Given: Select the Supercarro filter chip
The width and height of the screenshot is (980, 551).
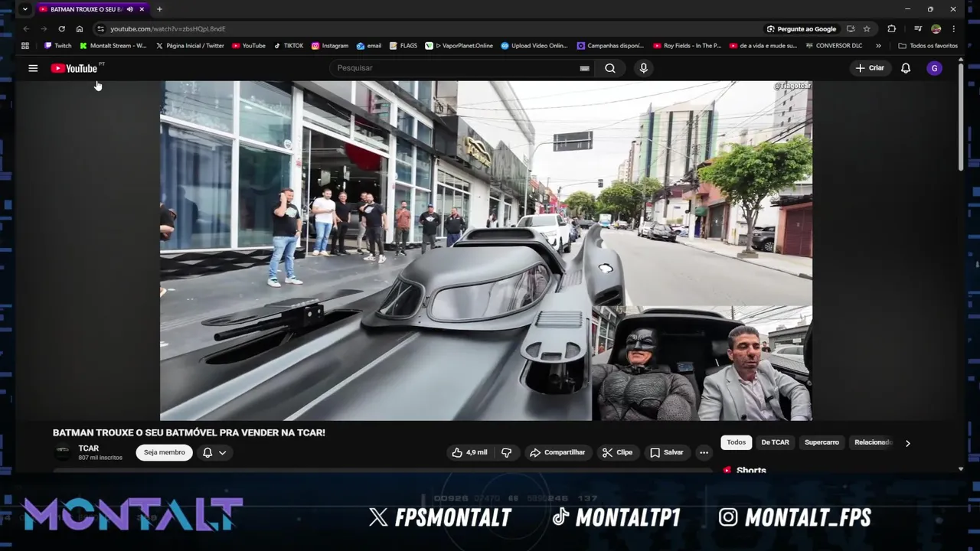Looking at the screenshot, I should 822,442.
